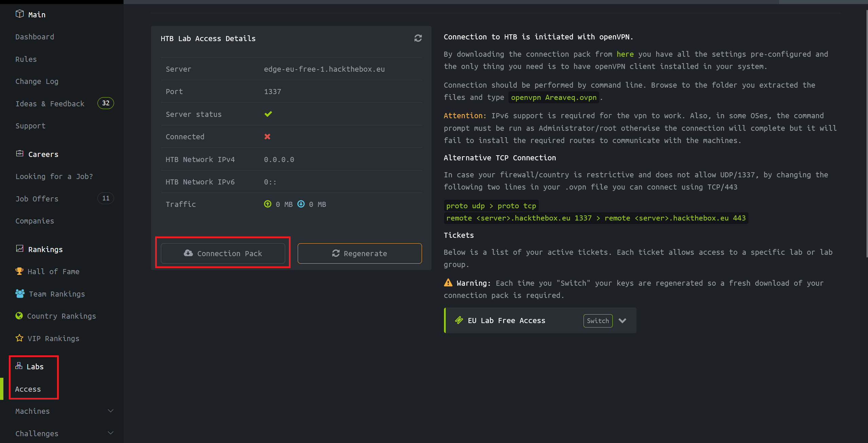
Task: Click the Main cube icon in sidebar
Action: (x=20, y=14)
